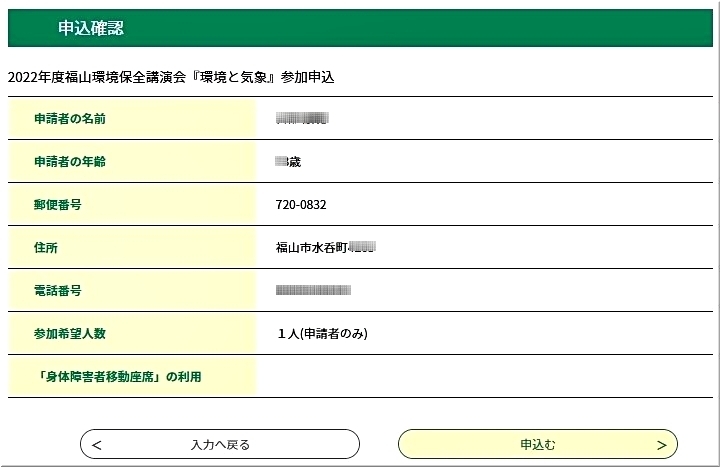Select the address 福山市水呑町 value
This screenshot has width=720, height=467.
pyautogui.click(x=325, y=248)
